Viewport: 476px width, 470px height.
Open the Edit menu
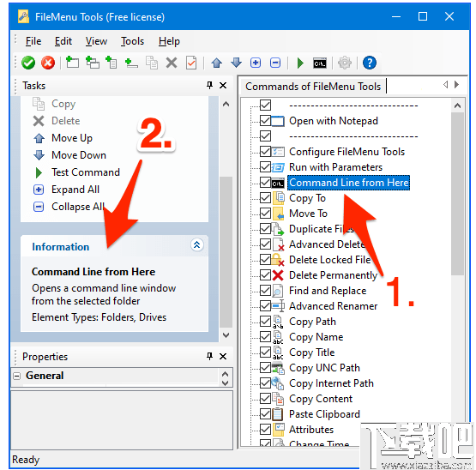point(63,41)
